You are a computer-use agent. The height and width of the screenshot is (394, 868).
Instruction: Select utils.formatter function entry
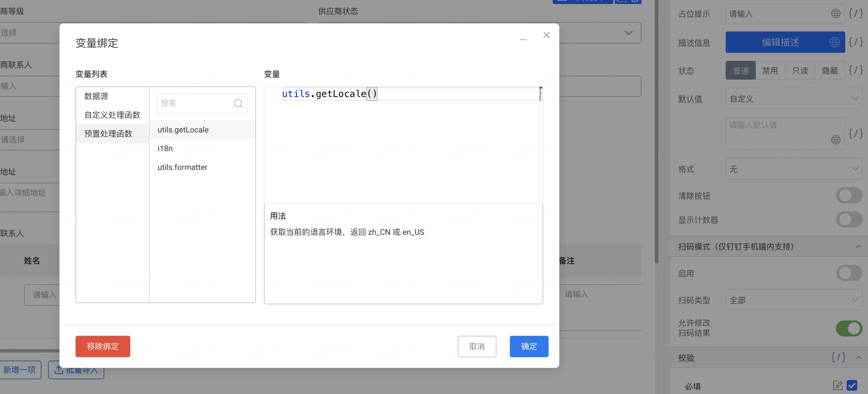[182, 167]
